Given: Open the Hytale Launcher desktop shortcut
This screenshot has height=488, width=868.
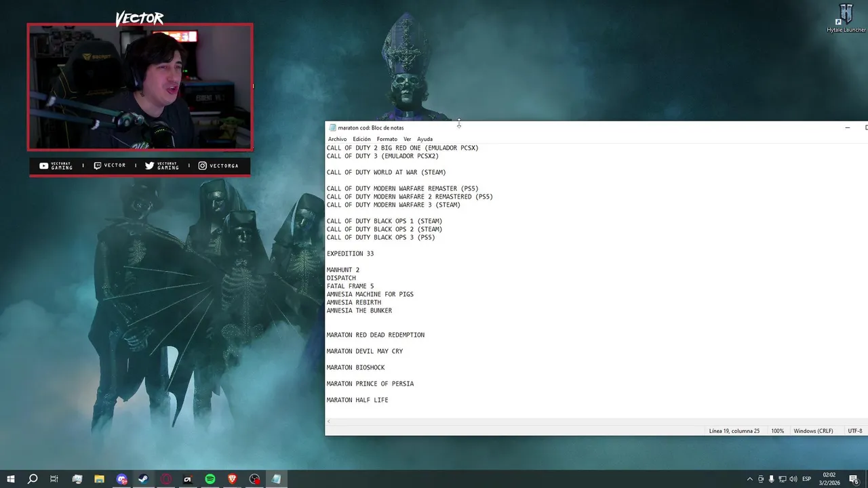Looking at the screenshot, I should click(x=846, y=18).
